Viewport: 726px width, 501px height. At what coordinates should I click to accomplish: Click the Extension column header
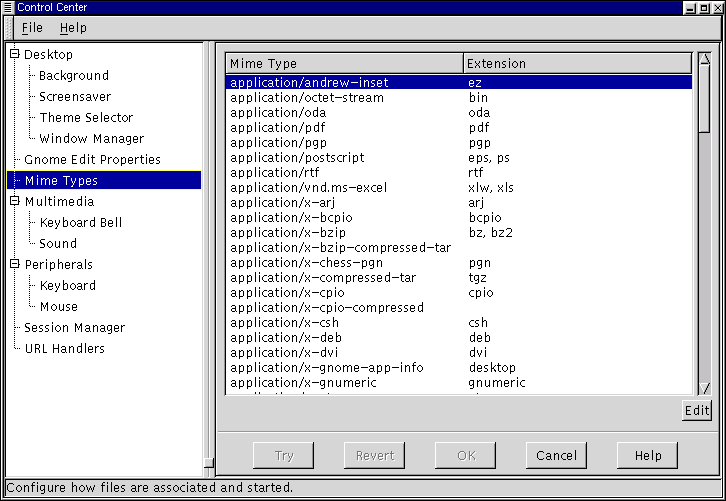577,64
